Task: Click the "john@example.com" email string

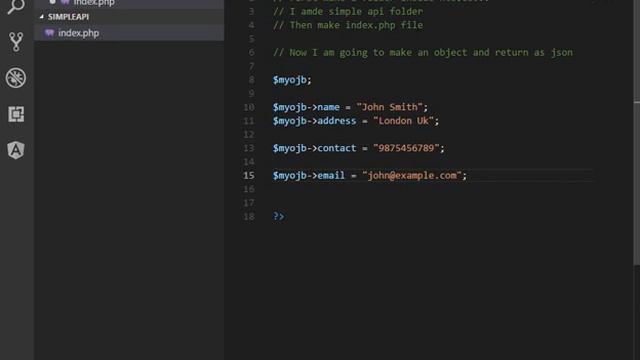Action: point(412,176)
